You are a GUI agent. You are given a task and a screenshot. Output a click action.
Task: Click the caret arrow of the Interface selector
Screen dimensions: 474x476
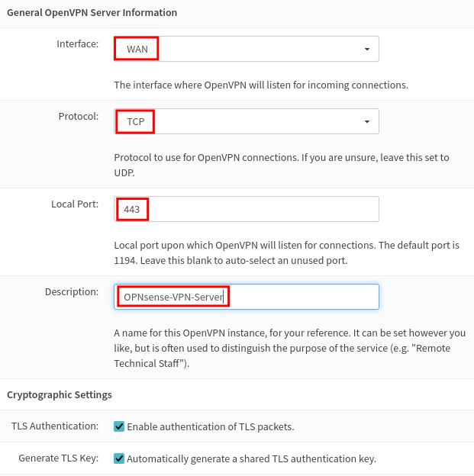[x=367, y=49]
